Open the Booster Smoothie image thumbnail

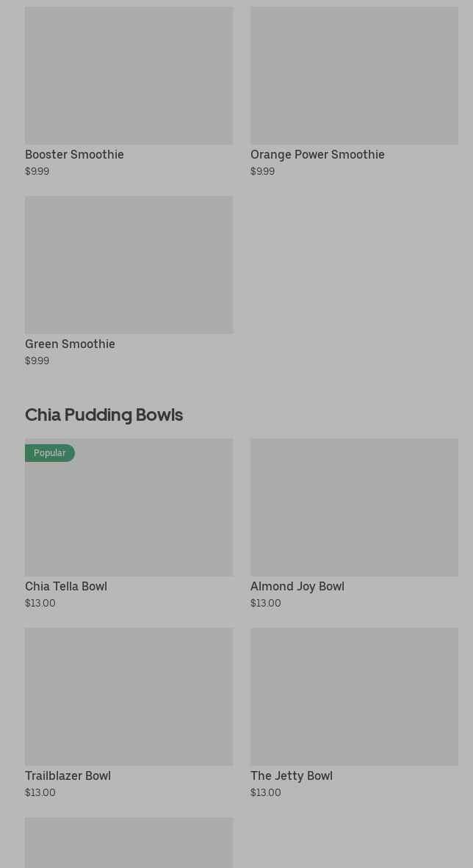pyautogui.click(x=129, y=76)
